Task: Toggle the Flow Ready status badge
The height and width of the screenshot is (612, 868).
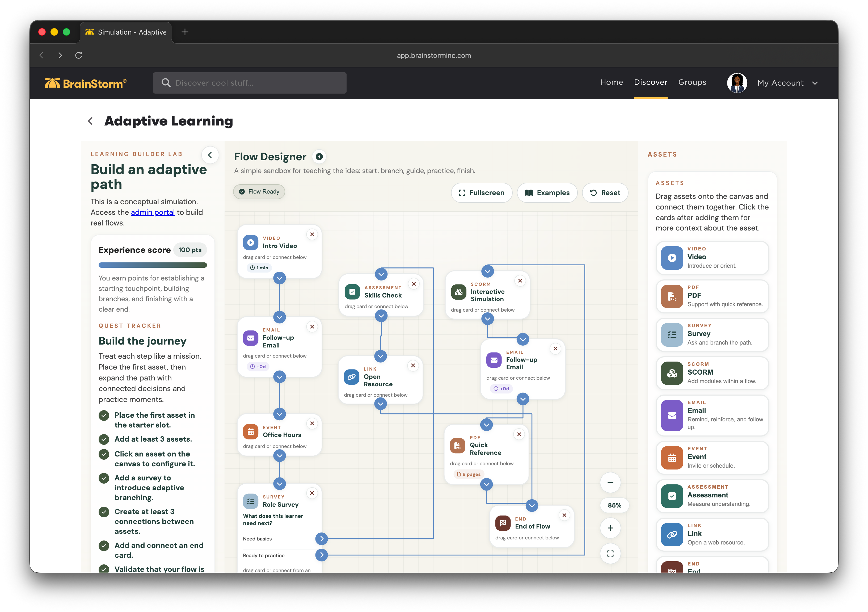Action: coord(259,191)
